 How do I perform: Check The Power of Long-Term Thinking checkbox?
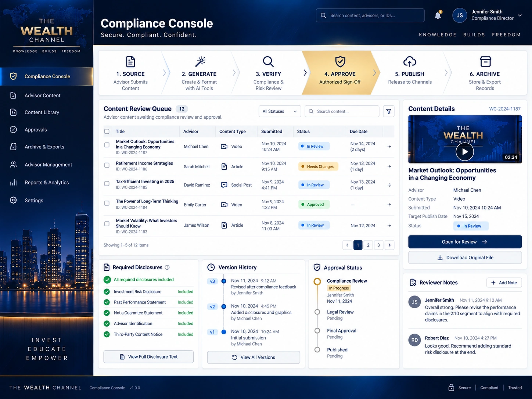107,203
